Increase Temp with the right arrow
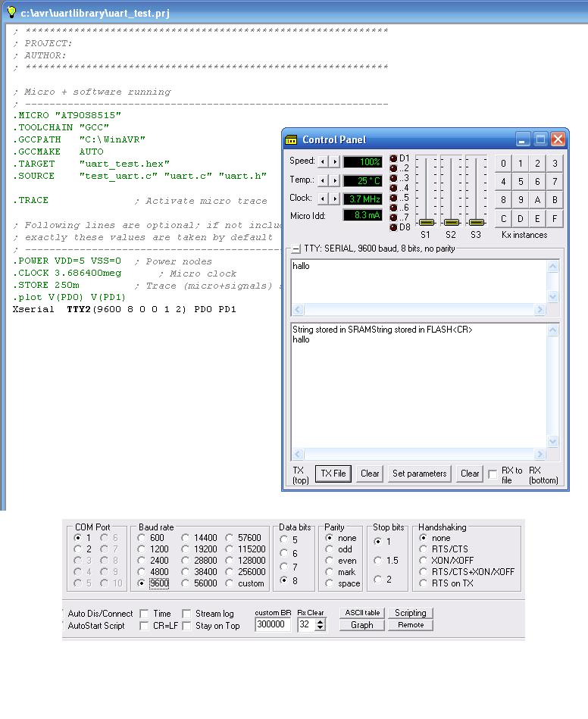This screenshot has width=588, height=719. (335, 180)
